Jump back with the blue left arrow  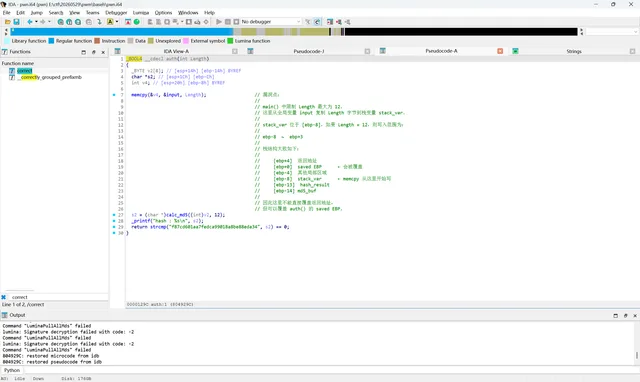(x=29, y=22)
